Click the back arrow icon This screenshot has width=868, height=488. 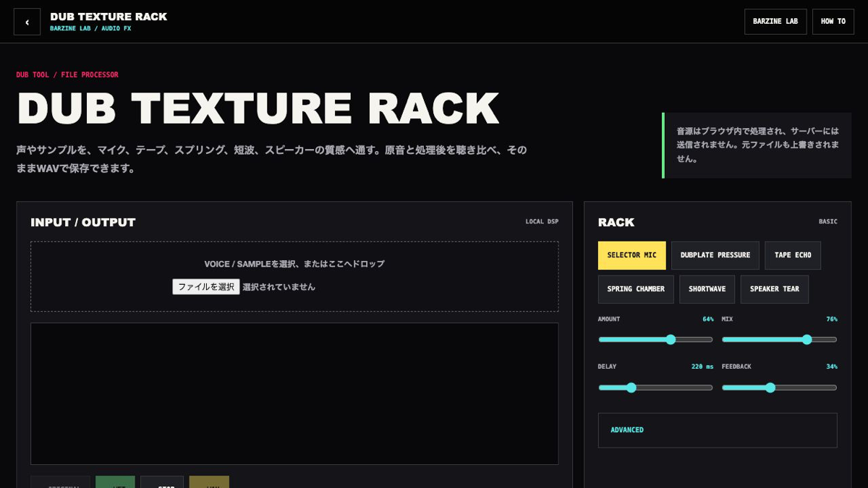[27, 22]
